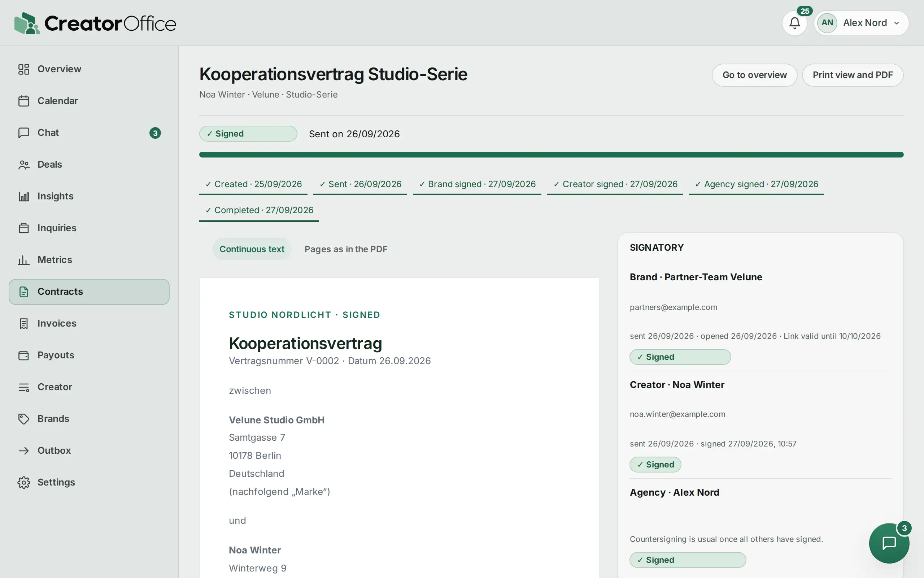
Task: Click the Signed badge under Agency Alex Nord
Action: [688, 560]
